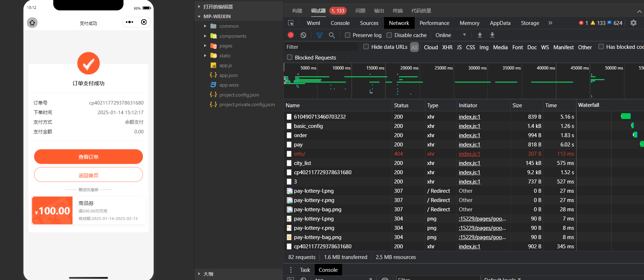Image resolution: width=644 pixels, height=280 pixels.
Task: Expand the common folder
Action: click(x=205, y=26)
